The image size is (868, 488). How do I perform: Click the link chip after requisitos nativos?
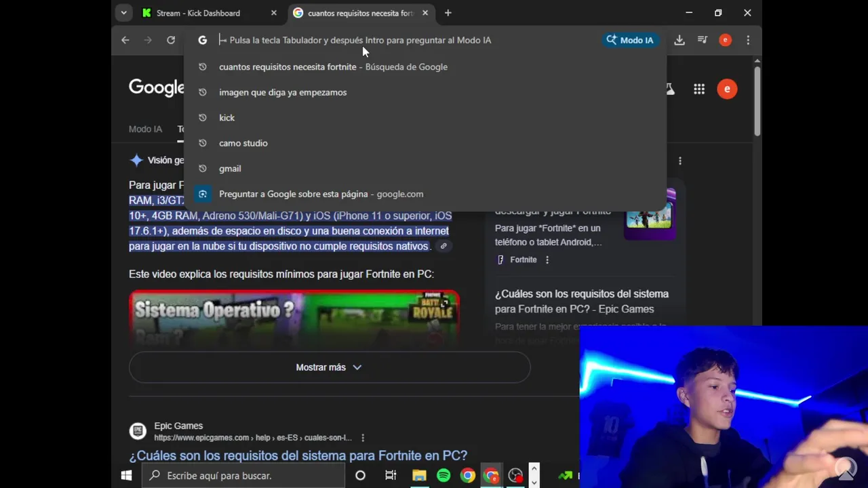coord(443,246)
